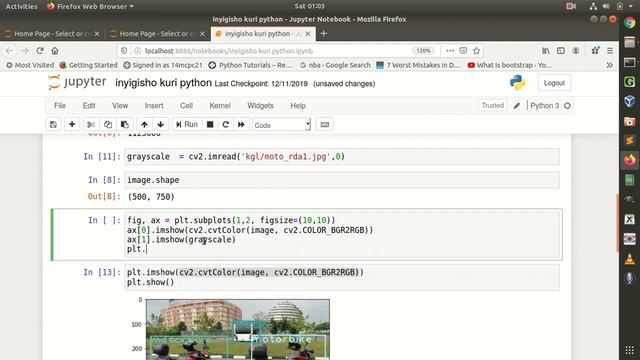Screen dimensions: 640x360
Task: Copy selected cells icon
Action: pyautogui.click(x=108, y=124)
